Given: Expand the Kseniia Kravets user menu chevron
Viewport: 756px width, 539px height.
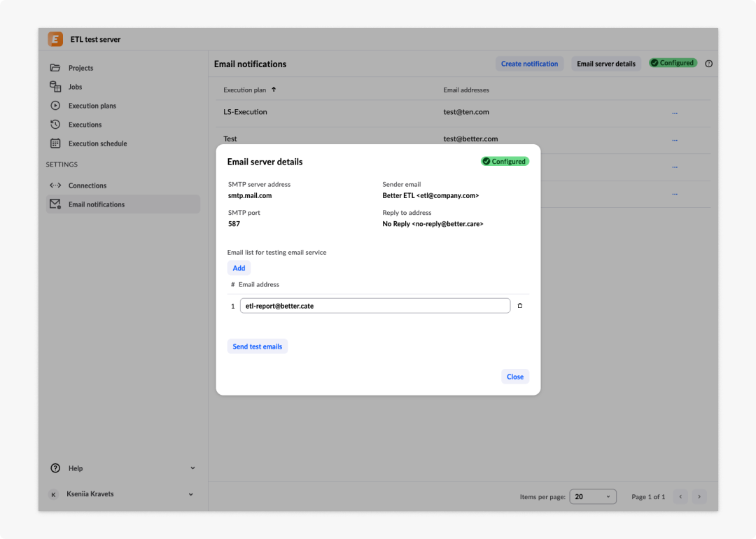Looking at the screenshot, I should pos(191,494).
